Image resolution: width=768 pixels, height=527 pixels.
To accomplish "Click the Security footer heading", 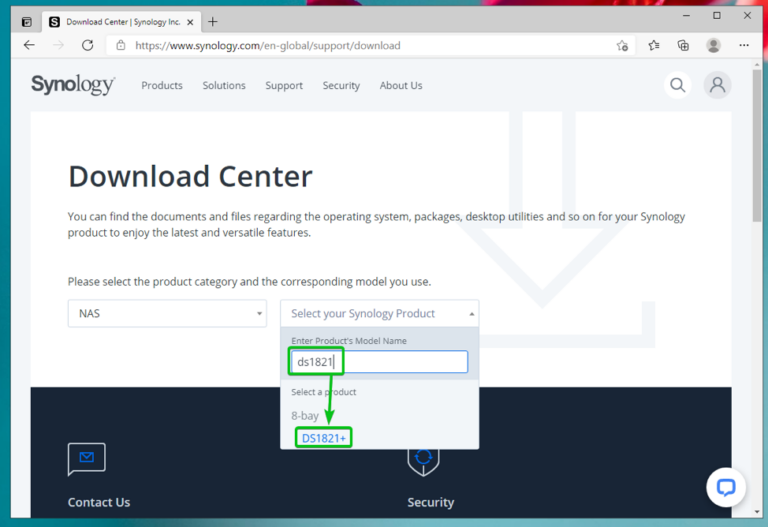I will click(x=431, y=502).
